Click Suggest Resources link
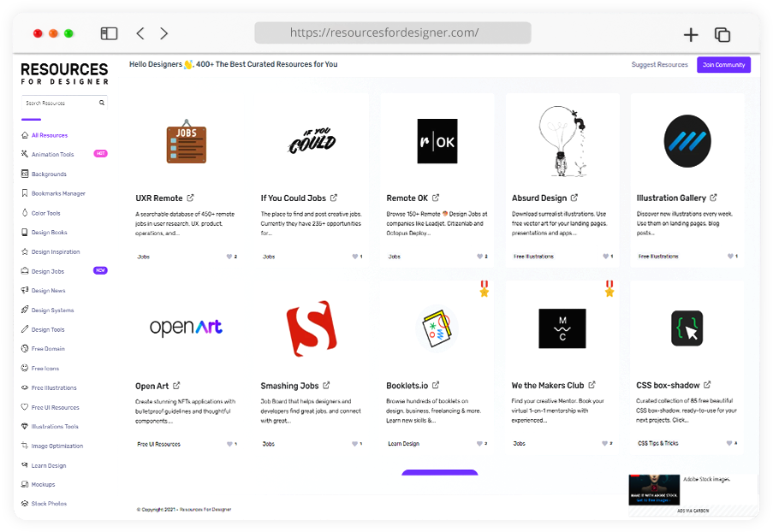The height and width of the screenshot is (532, 773). 660,64
